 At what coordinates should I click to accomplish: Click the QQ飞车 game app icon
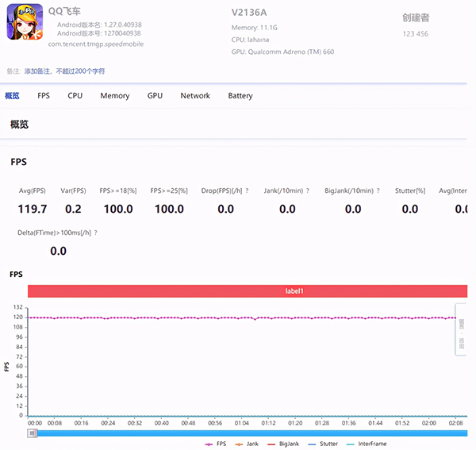[x=25, y=21]
